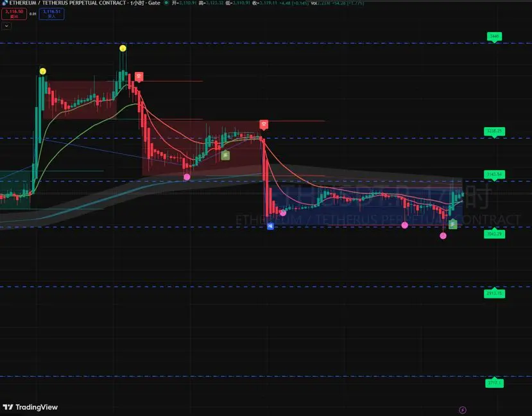The height and width of the screenshot is (416, 532).
Task: Click the blue signal marker below the big drop
Action: [x=270, y=225]
